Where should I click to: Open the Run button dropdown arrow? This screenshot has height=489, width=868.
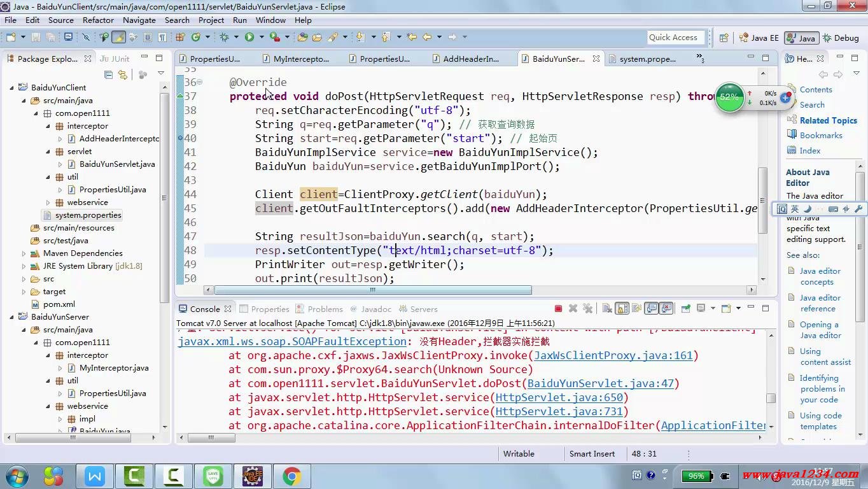coord(262,38)
